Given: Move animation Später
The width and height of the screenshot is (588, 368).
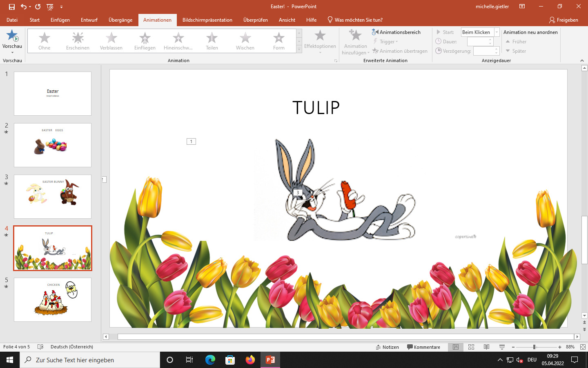Looking at the screenshot, I should coord(516,51).
